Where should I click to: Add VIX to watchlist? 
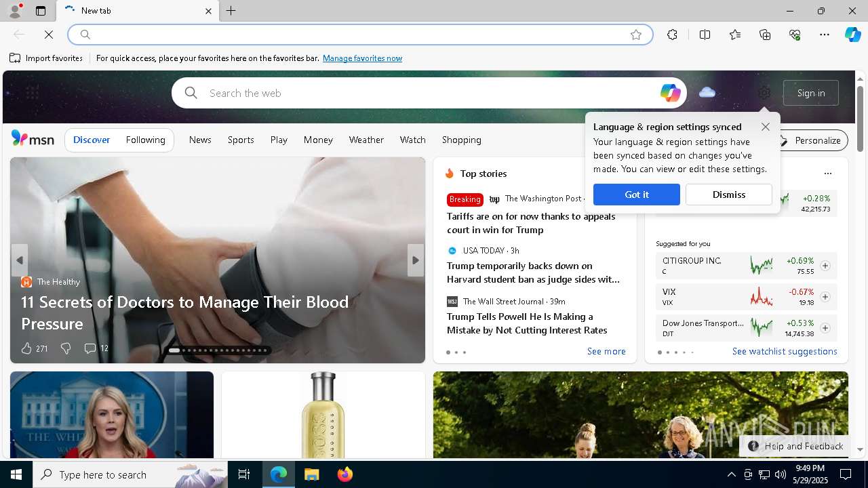click(825, 297)
